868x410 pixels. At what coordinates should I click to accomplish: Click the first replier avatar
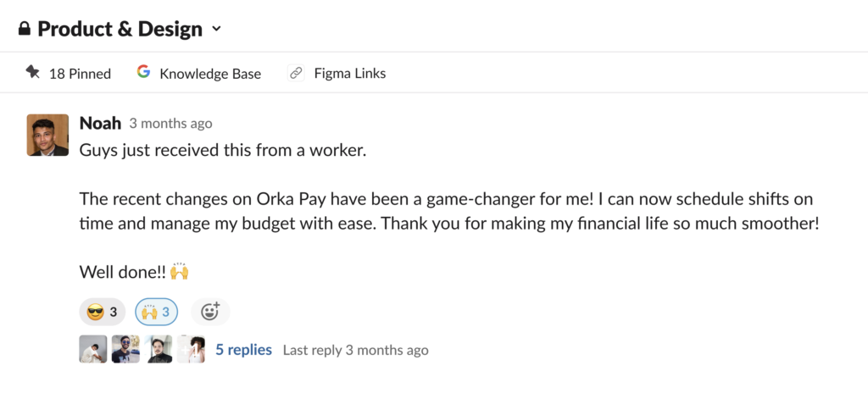click(x=93, y=349)
